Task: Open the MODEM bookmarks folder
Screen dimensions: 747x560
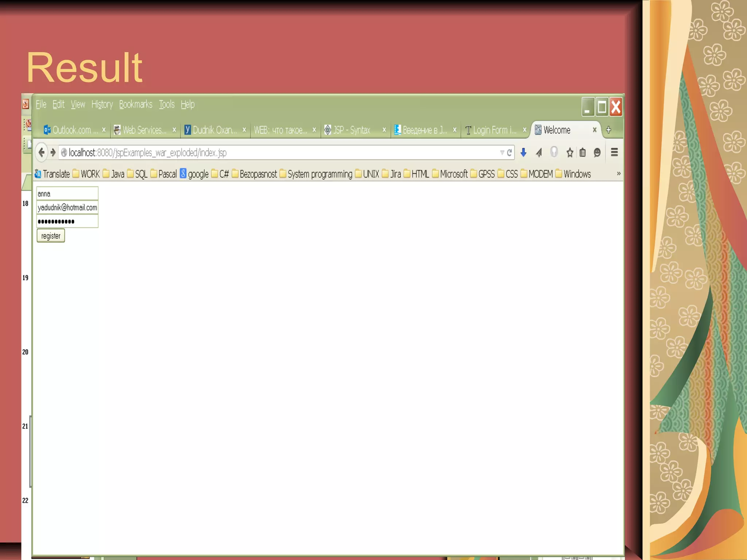Action: (x=537, y=174)
